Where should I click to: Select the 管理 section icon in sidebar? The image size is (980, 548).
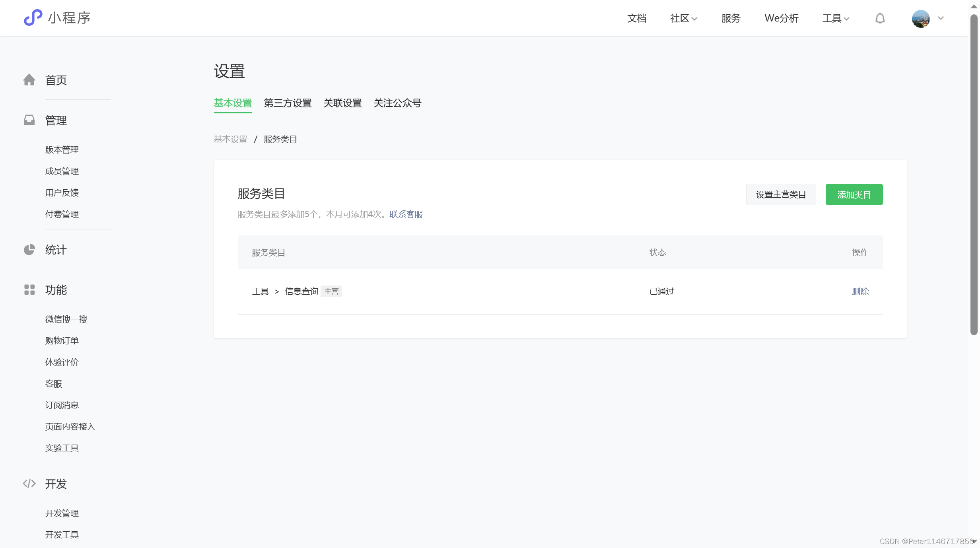tap(29, 120)
